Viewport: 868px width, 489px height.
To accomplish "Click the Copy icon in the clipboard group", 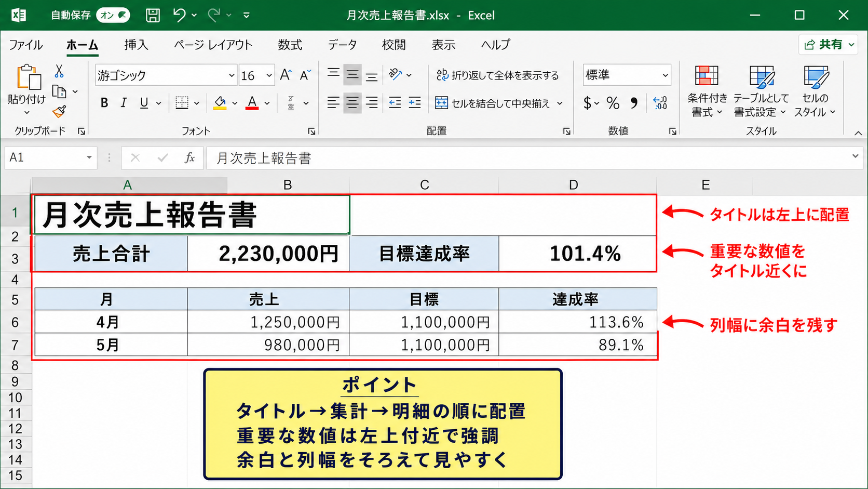I will (60, 91).
